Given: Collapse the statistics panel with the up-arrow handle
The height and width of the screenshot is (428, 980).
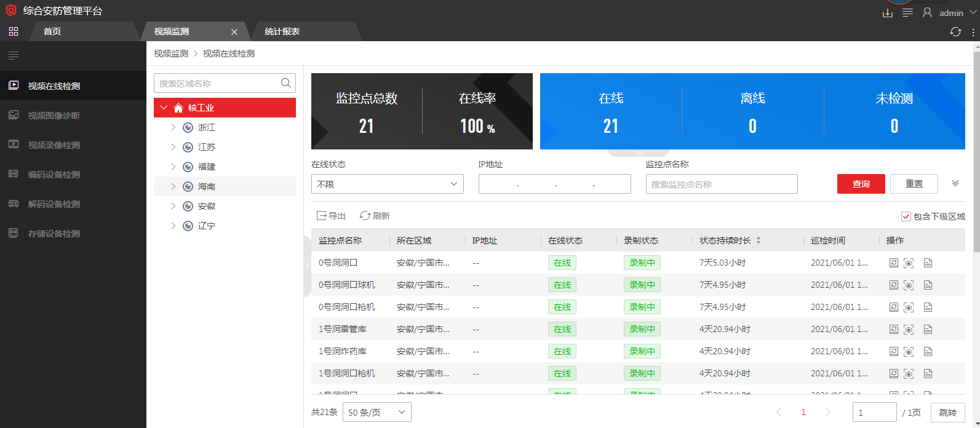Looking at the screenshot, I should tap(639, 153).
